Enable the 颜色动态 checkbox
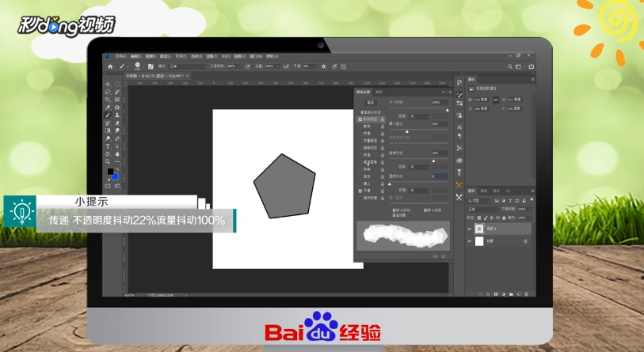Viewport: 644px width, 352px height. point(360,148)
